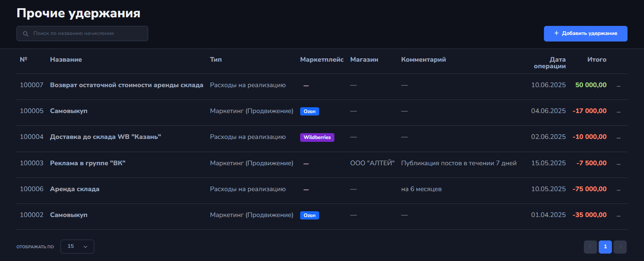644x261 pixels.
Task: Open the three-dot menu for row 100005
Action: 618,112
